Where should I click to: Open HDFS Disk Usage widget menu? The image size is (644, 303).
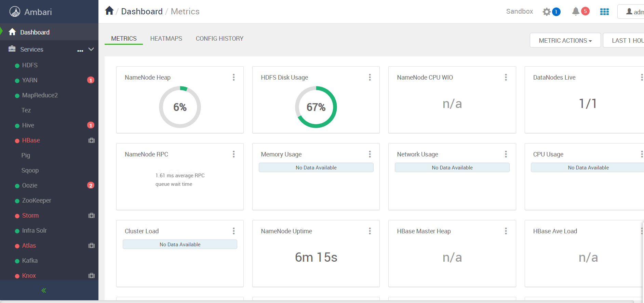pos(370,77)
